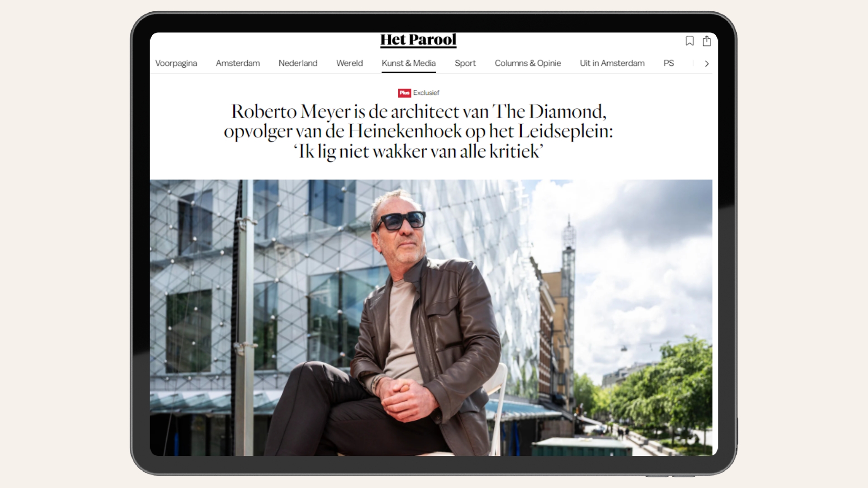Go to Columns & Opinie

click(528, 63)
